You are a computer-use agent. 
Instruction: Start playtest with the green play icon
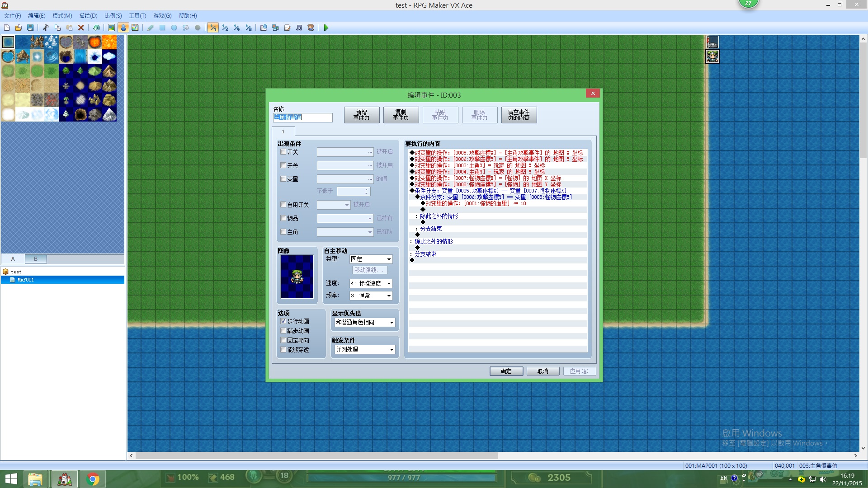(326, 28)
